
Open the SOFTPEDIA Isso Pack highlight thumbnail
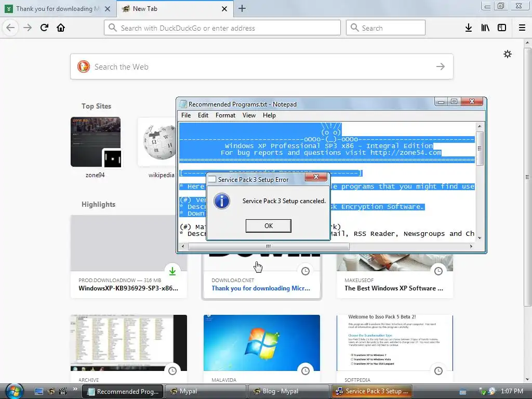pos(395,343)
